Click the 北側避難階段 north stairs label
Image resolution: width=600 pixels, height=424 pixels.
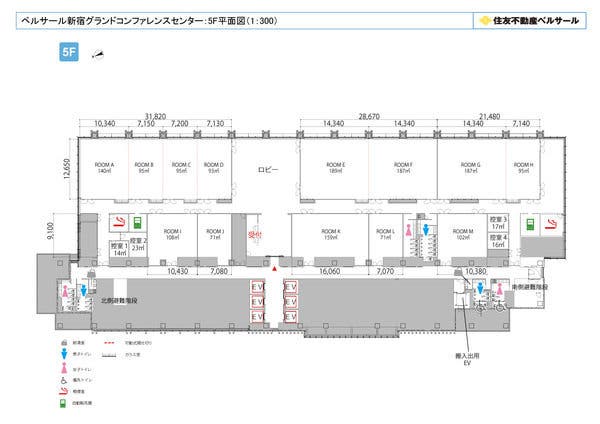pyautogui.click(x=116, y=298)
